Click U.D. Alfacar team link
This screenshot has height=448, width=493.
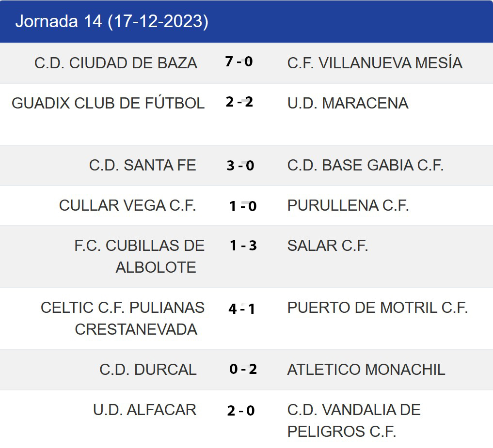pos(144,410)
